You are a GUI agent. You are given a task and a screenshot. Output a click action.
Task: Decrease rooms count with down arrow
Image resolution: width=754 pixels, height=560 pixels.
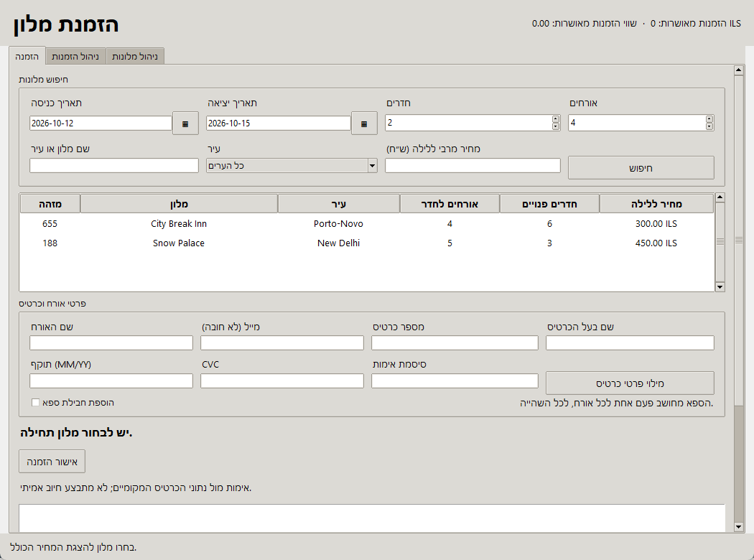(556, 126)
